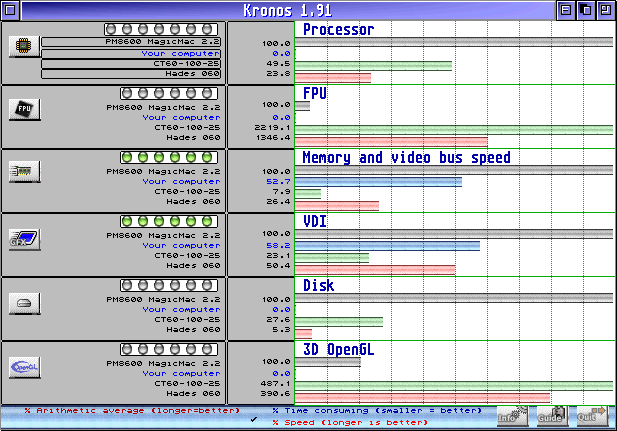Click the Disk benchmark drive icon
617x431 pixels.
(22, 302)
